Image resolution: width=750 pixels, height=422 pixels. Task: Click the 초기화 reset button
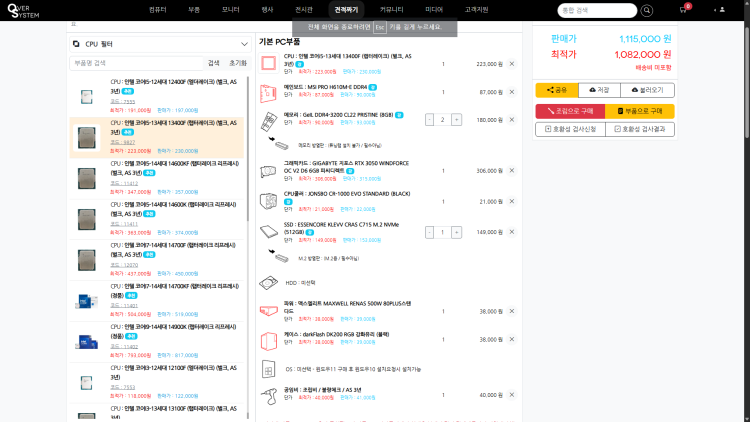point(238,62)
